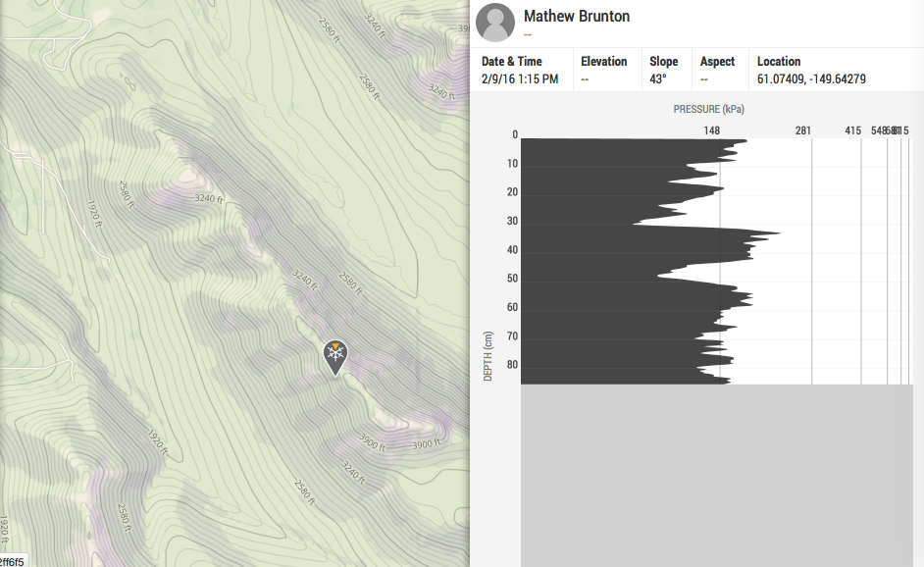The height and width of the screenshot is (567, 924).
Task: Click the 60 depth axis label
Action: coord(513,307)
